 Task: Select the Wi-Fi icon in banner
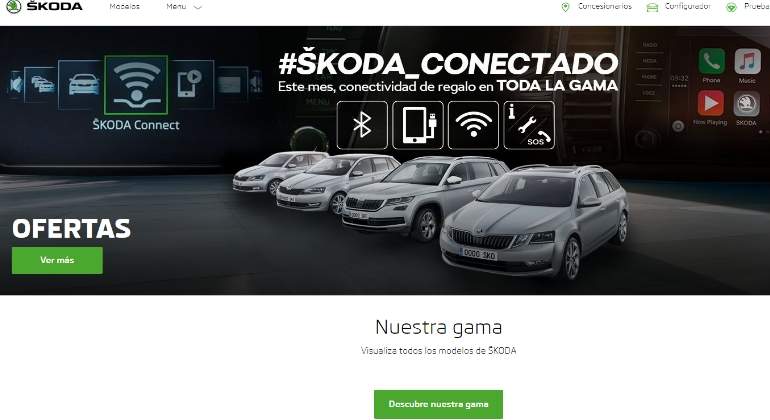click(473, 125)
